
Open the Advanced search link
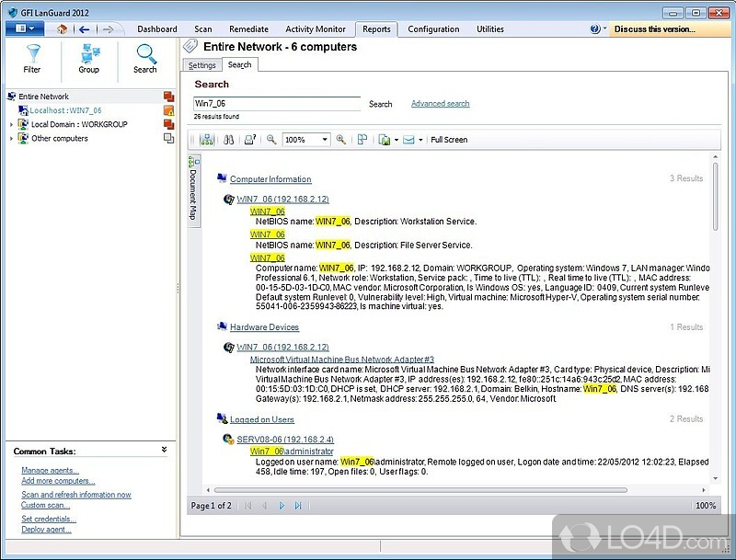click(440, 104)
